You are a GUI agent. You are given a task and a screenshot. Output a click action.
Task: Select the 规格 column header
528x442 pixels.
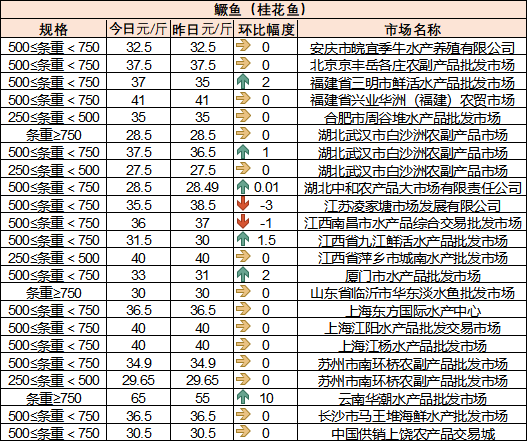(54, 29)
